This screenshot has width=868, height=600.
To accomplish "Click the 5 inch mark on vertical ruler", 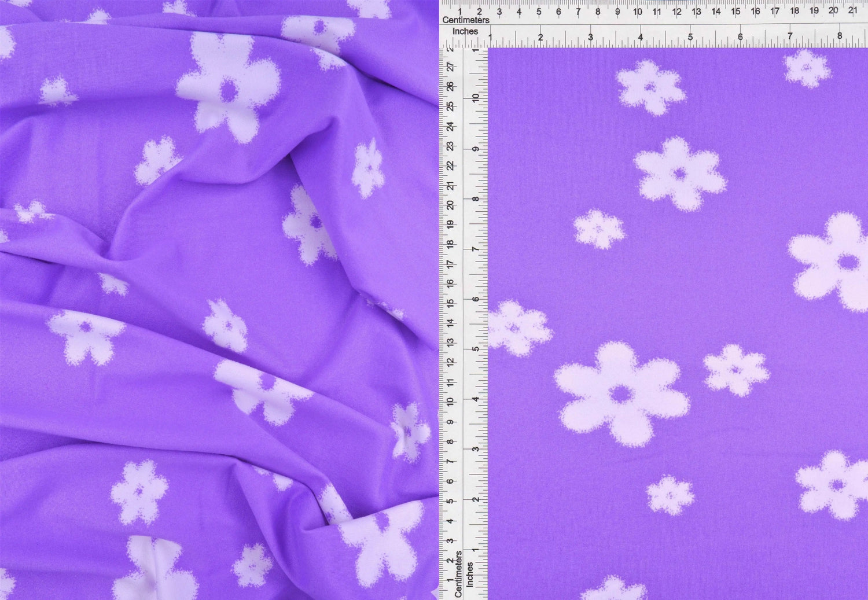I will pyautogui.click(x=476, y=349).
